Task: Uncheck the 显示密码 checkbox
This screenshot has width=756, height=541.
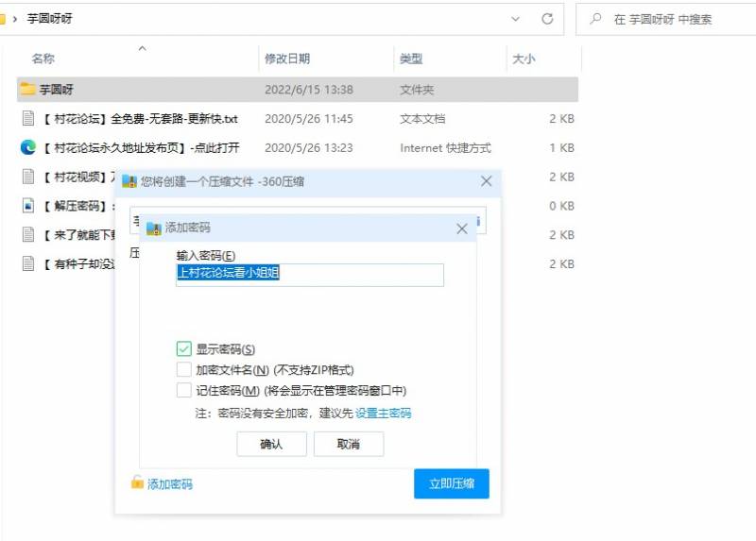Action: (x=184, y=349)
